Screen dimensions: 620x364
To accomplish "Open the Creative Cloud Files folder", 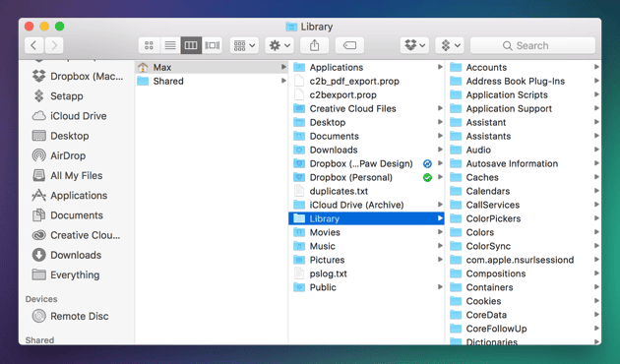I will (x=366, y=108).
